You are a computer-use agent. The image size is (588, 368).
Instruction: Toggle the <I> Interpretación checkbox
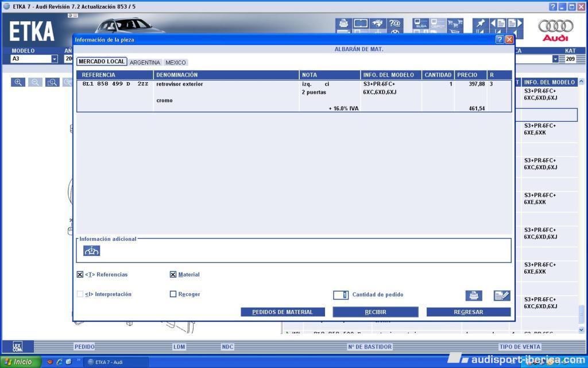click(x=80, y=294)
